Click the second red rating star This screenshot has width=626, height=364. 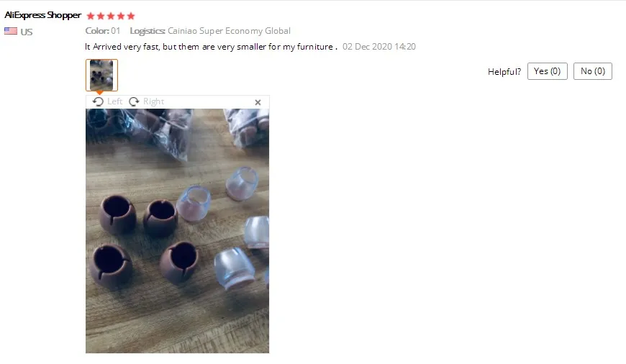[x=101, y=16]
